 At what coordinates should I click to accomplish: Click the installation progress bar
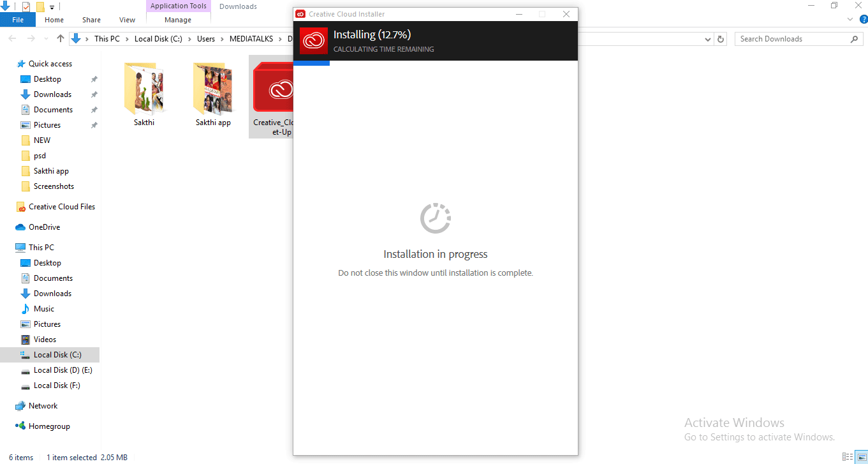(311, 63)
